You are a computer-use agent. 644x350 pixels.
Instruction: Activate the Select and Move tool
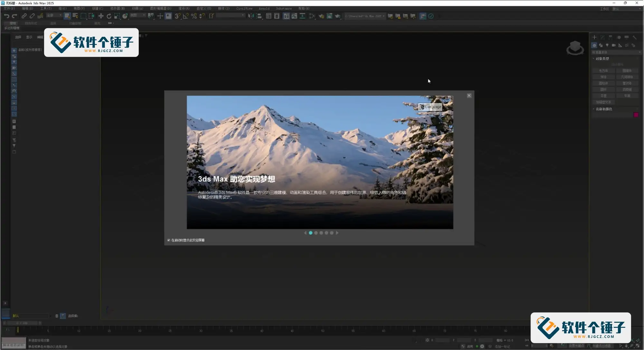101,16
